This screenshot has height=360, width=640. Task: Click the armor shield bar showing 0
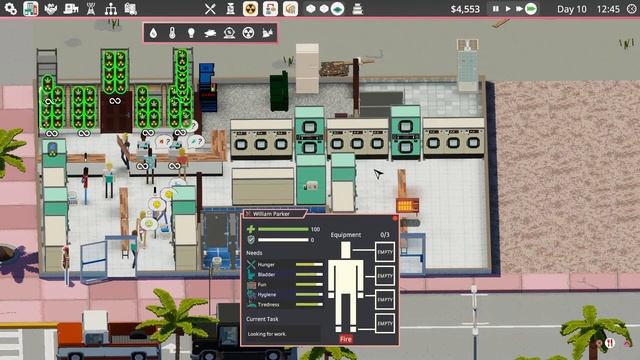pos(283,240)
